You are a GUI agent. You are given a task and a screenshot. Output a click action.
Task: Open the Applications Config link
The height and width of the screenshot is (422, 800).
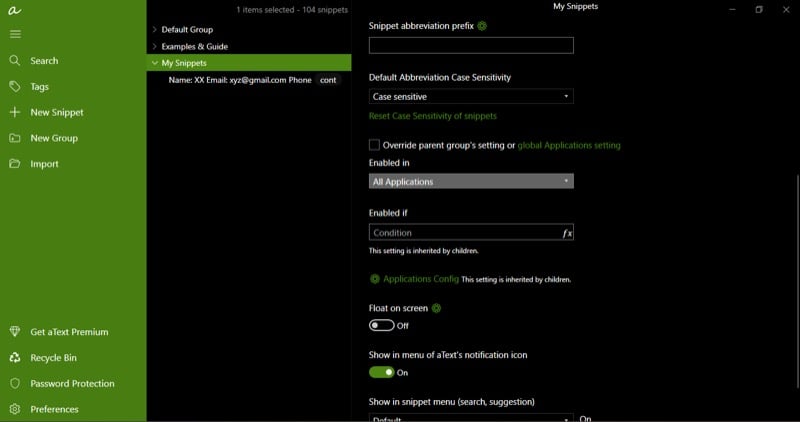[x=421, y=279]
